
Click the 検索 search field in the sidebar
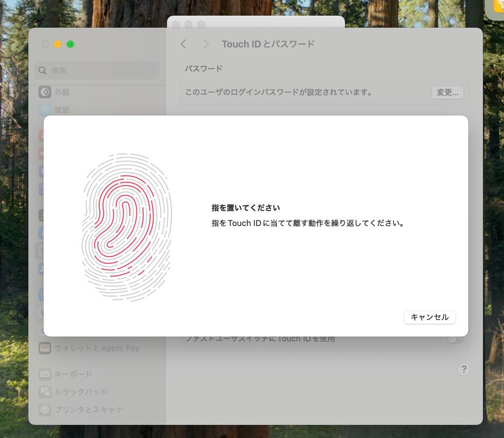pyautogui.click(x=103, y=70)
